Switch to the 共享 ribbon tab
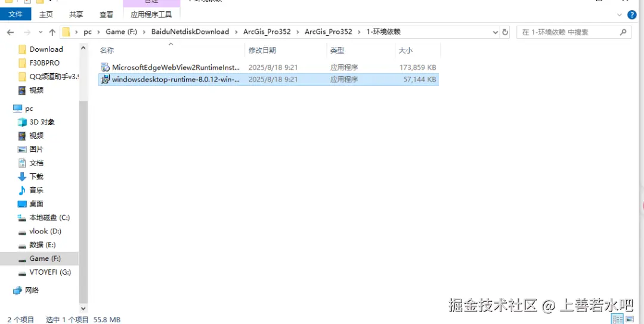The image size is (644, 324). pyautogui.click(x=76, y=14)
